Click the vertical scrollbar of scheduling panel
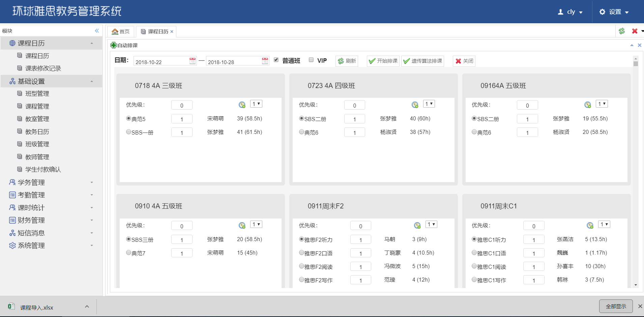644x317 pixels. [636, 169]
